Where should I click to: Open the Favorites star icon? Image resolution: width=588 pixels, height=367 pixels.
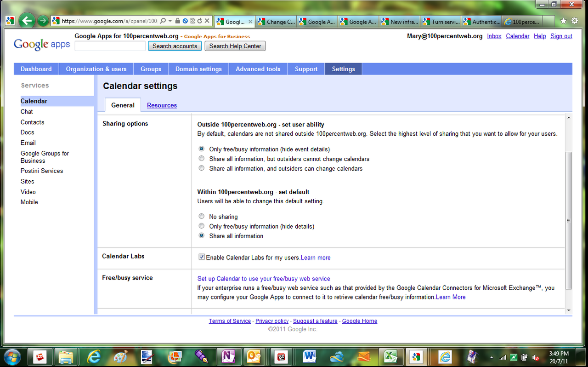pyautogui.click(x=564, y=21)
